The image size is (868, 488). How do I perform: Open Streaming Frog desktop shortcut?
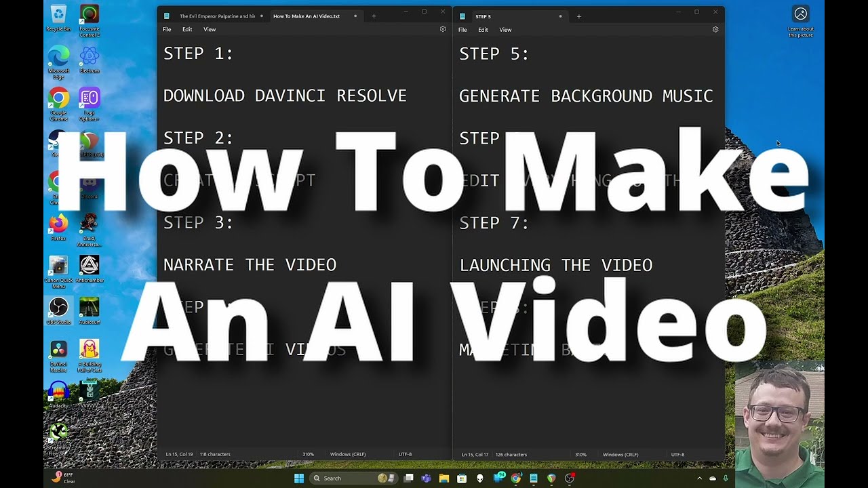coord(58,437)
